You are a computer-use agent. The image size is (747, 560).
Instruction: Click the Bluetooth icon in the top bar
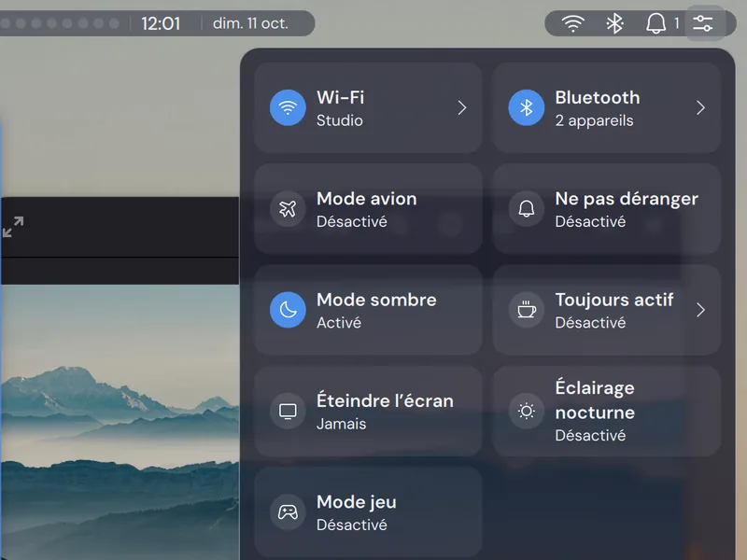(614, 23)
